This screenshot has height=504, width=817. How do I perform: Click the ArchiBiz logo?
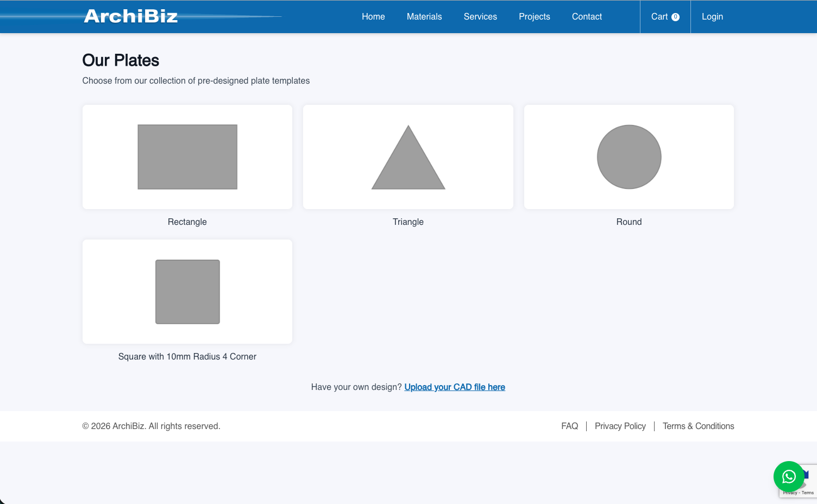pos(130,16)
